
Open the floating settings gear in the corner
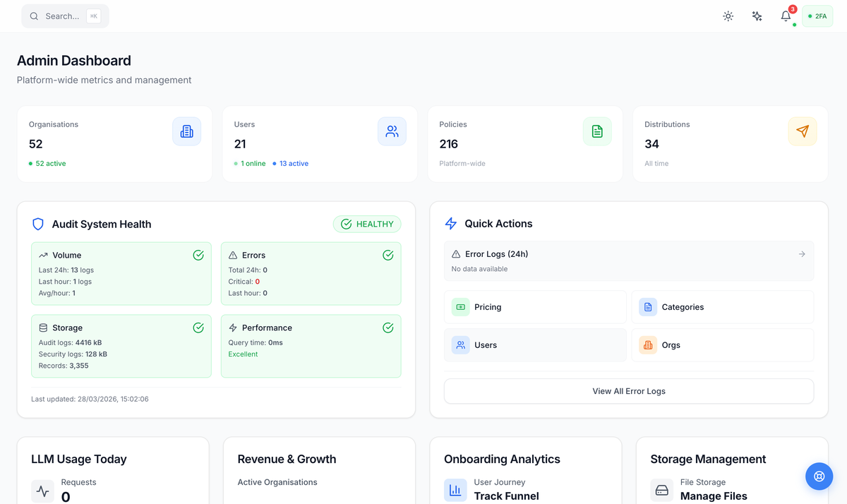pos(819,476)
